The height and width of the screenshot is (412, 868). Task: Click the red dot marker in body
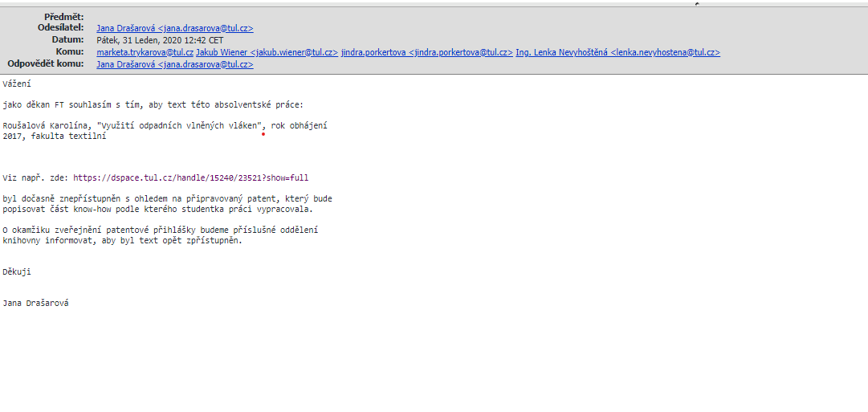(263, 134)
